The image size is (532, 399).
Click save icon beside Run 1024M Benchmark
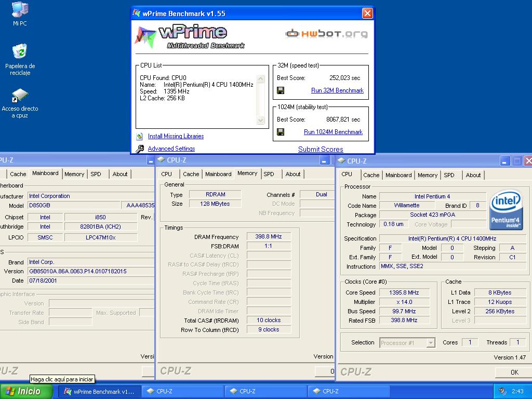coord(281,132)
